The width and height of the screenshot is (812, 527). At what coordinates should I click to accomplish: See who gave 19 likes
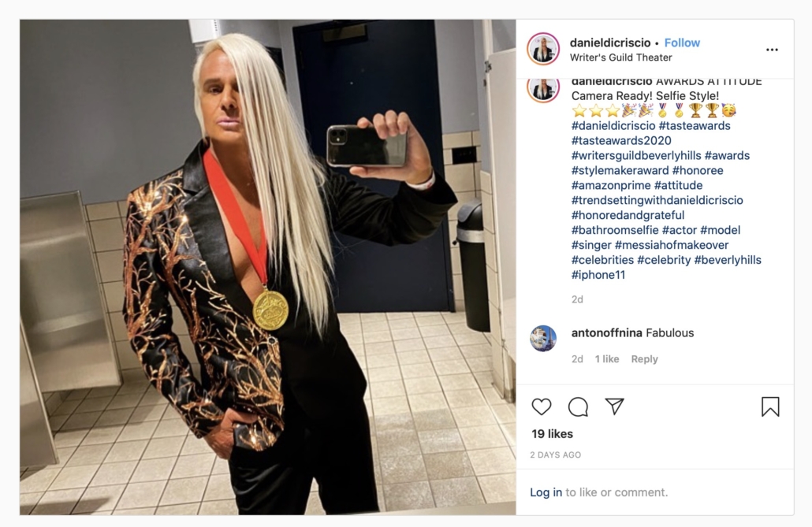click(552, 434)
